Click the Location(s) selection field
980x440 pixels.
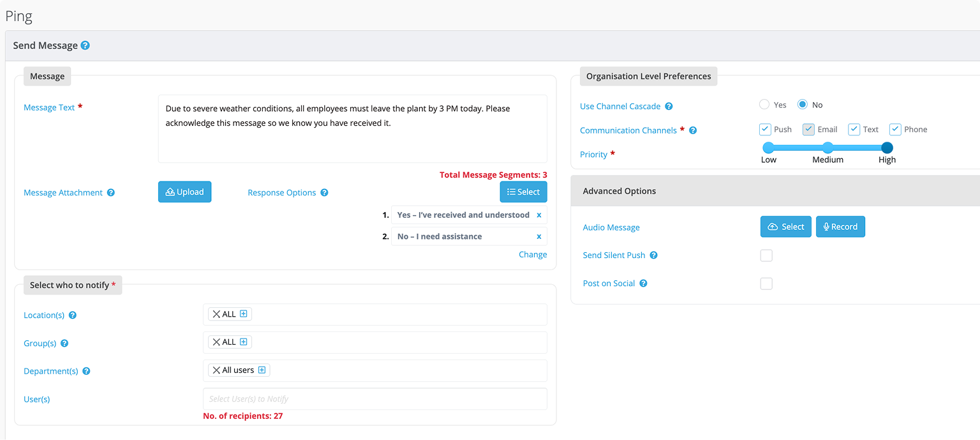pyautogui.click(x=375, y=314)
